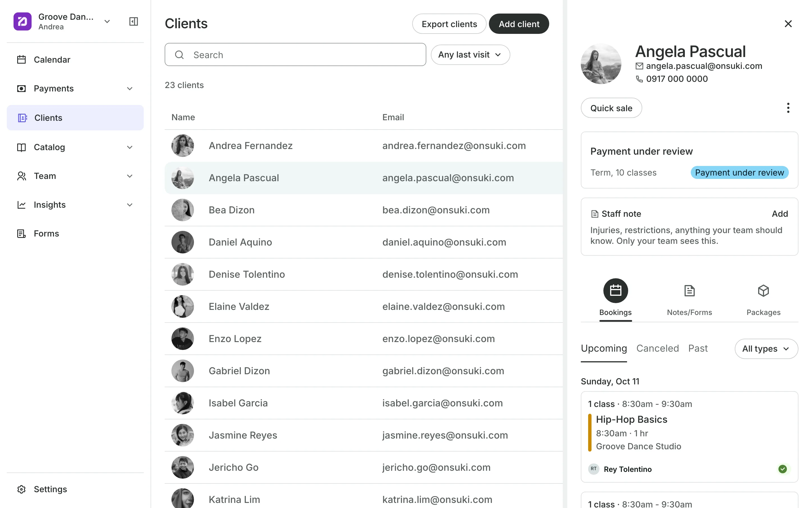Open Calendar from the sidebar
812x508 pixels.
[x=75, y=60]
